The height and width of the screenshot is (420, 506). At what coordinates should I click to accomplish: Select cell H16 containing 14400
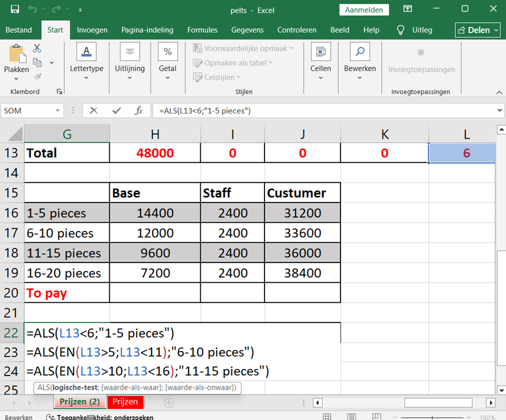[155, 213]
